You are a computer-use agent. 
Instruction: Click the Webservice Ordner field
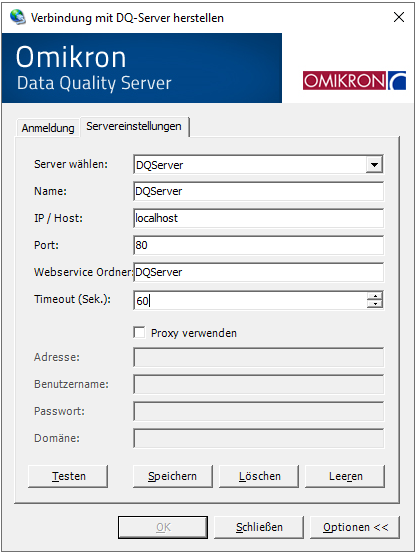point(258,272)
